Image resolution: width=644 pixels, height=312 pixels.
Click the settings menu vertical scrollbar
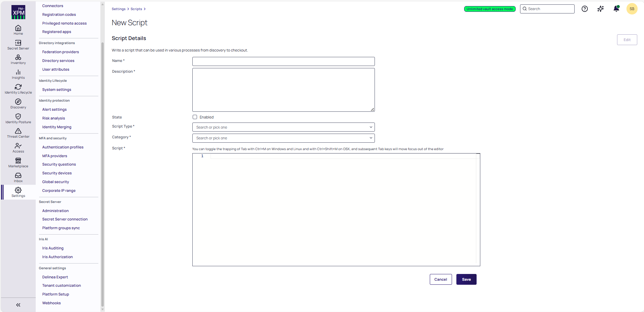(102, 168)
